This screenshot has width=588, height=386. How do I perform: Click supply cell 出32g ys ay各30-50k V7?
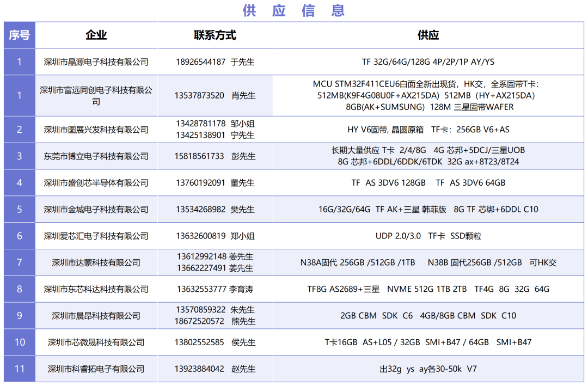[x=428, y=370]
